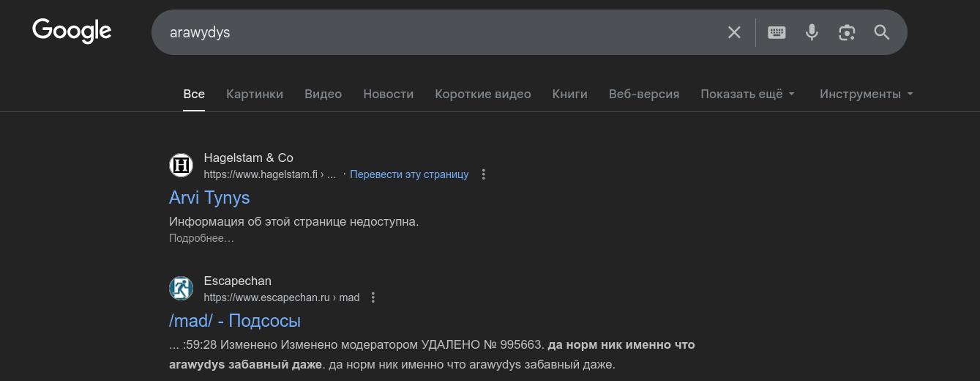The image size is (980, 381).
Task: Open the /mad/ - Подсосы result
Action: point(235,321)
